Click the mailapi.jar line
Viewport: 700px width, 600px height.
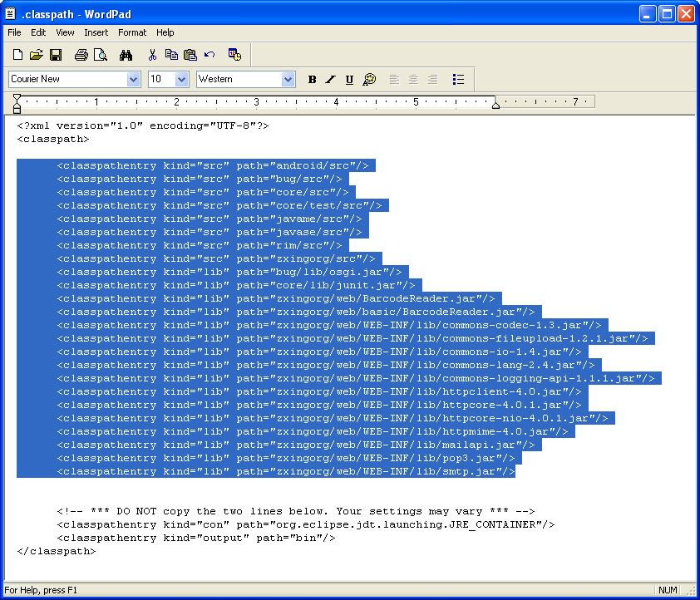296,445
